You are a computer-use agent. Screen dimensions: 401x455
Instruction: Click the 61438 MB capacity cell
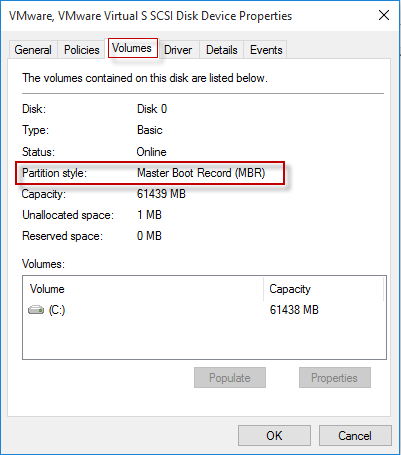click(294, 310)
